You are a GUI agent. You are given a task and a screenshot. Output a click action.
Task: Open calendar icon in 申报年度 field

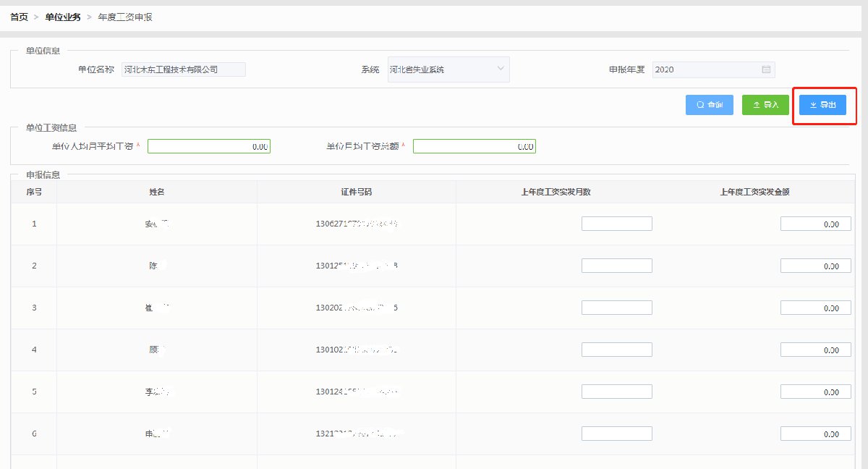coord(766,69)
